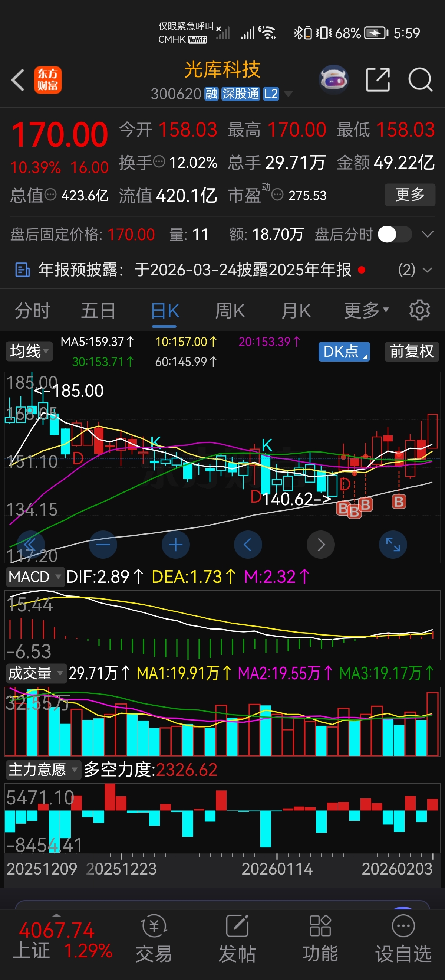This screenshot has width=445, height=980.
Task: Tap the 更多 quote details button
Action: (x=410, y=195)
